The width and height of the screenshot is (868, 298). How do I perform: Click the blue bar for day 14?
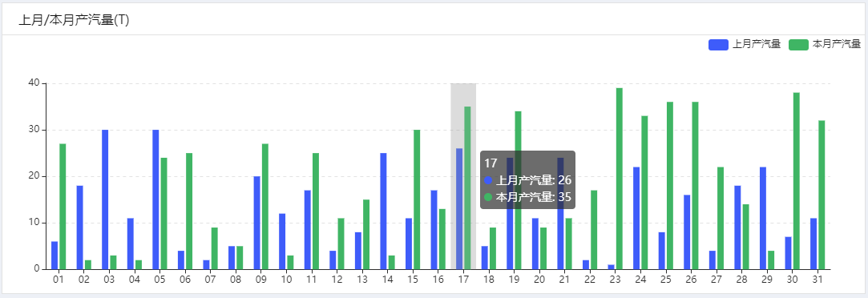(384, 211)
